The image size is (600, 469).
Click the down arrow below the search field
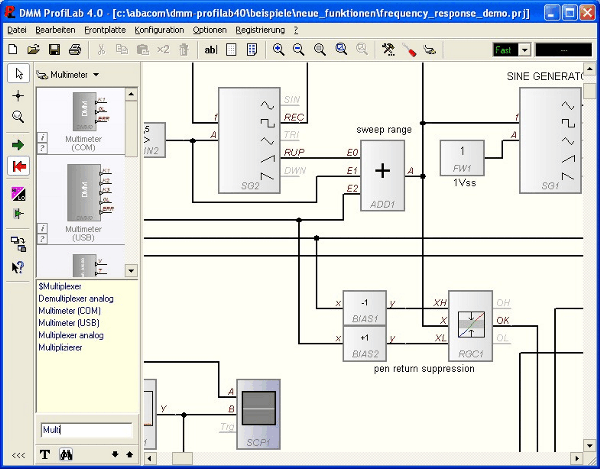[115, 454]
